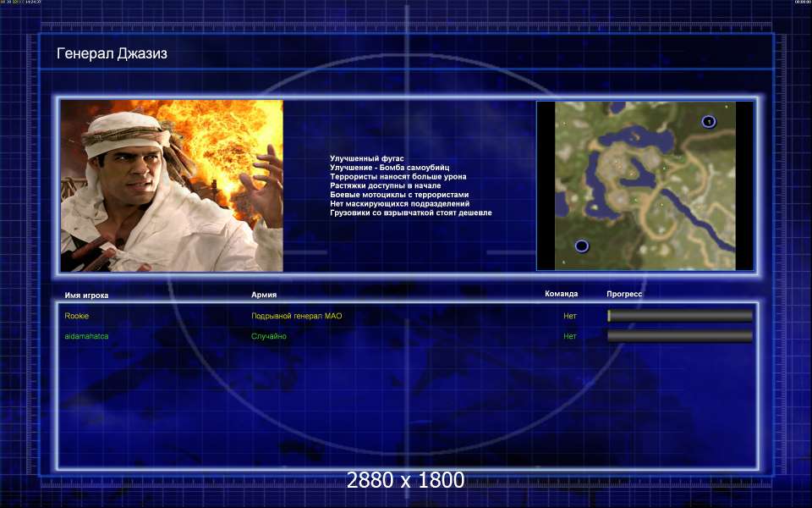
Task: Click the Случайно army entry
Action: 269,336
